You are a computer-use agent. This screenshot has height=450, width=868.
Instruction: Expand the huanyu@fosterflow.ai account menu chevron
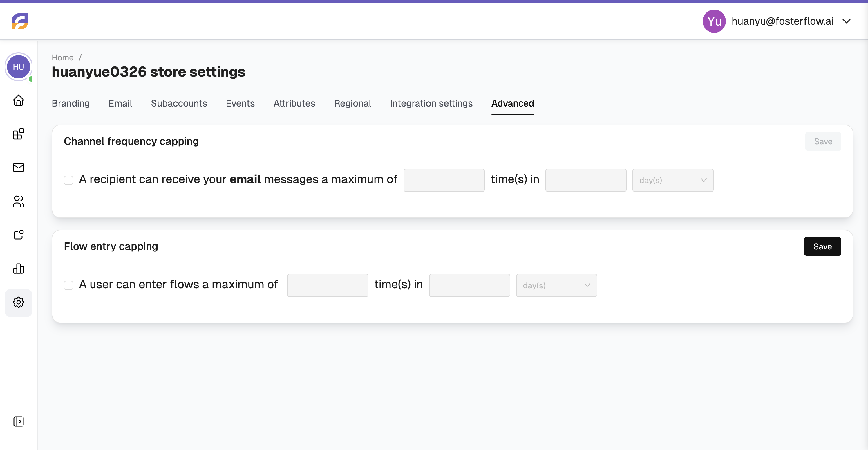click(x=847, y=21)
